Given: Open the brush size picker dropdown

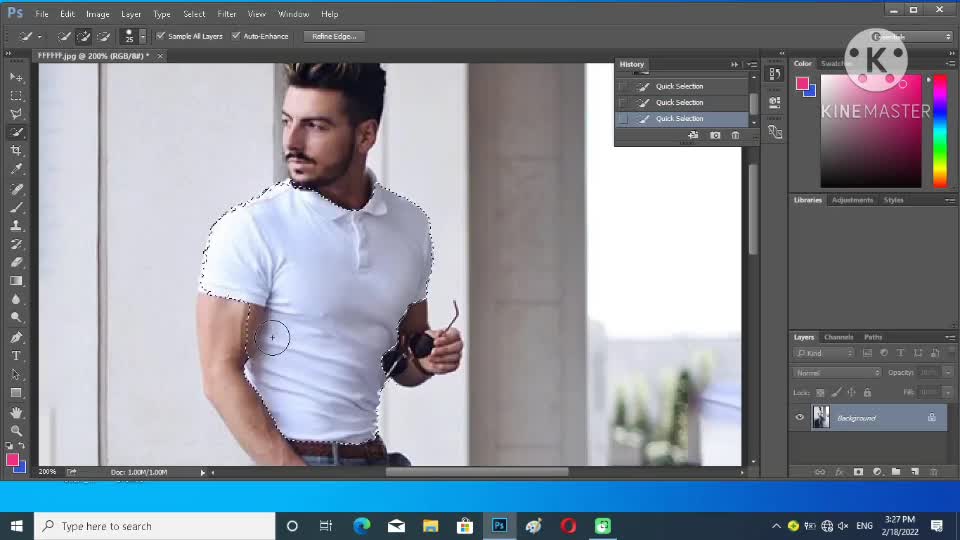Looking at the screenshot, I should [x=142, y=36].
